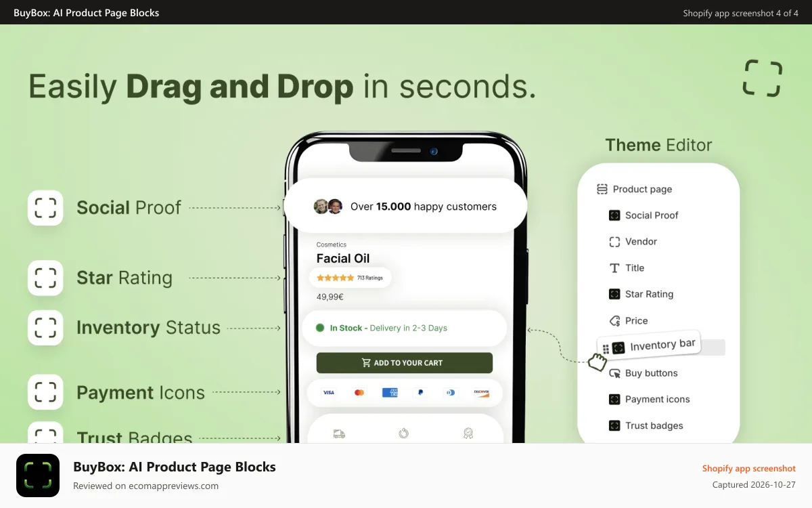Select the Vendor row in Theme Editor
The width and height of the screenshot is (812, 508).
(633, 242)
